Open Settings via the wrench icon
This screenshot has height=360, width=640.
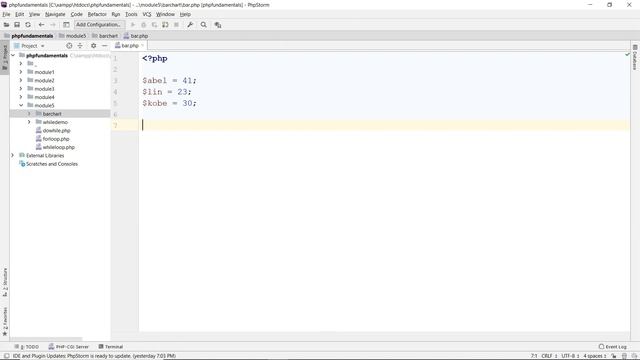(x=190, y=25)
